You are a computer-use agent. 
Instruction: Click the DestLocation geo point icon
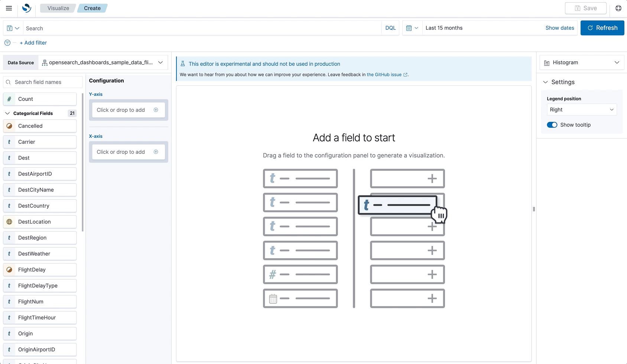9,222
